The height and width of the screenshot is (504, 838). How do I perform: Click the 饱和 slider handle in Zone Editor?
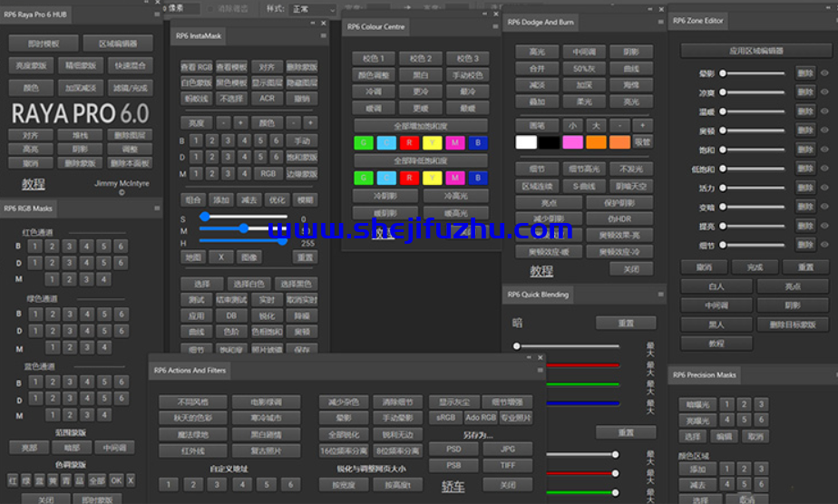point(723,150)
